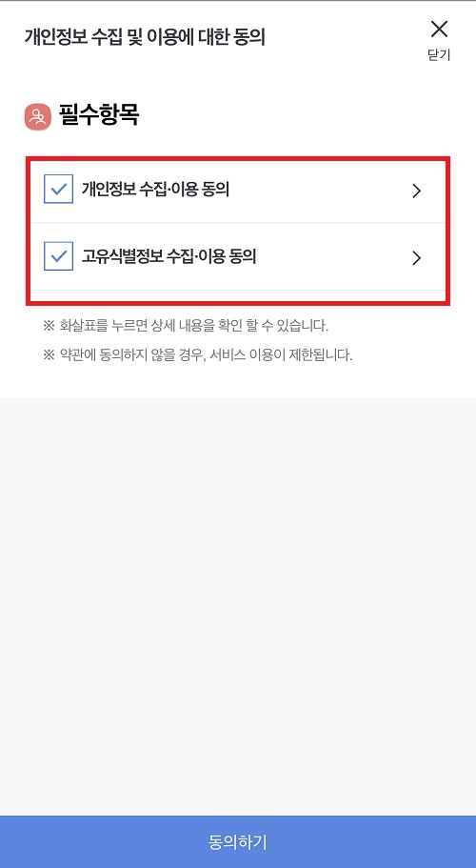Image resolution: width=476 pixels, height=868 pixels.
Task: Click the ※ symbol of the second note
Action: click(49, 354)
